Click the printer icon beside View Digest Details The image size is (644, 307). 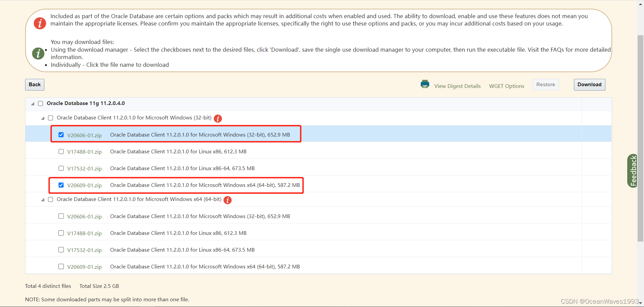coord(425,84)
